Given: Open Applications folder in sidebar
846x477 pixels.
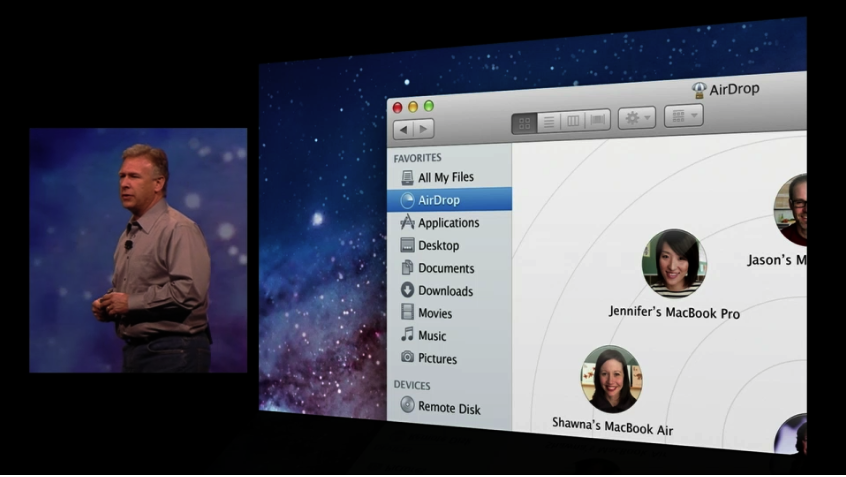Looking at the screenshot, I should pyautogui.click(x=449, y=222).
